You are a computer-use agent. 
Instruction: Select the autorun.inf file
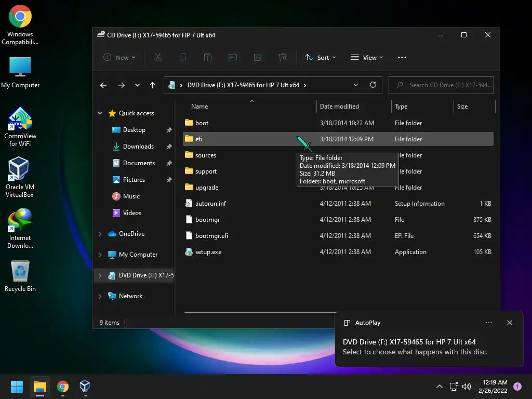tap(338, 204)
